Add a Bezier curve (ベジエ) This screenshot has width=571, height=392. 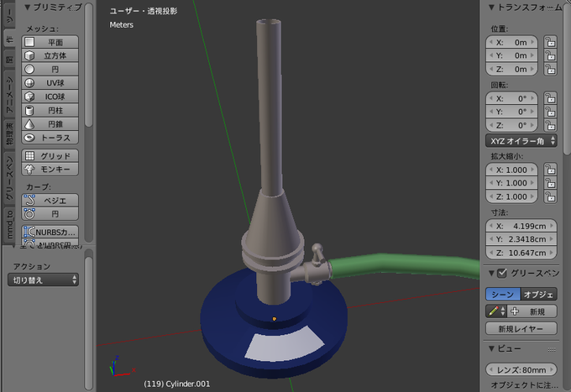[x=50, y=200]
